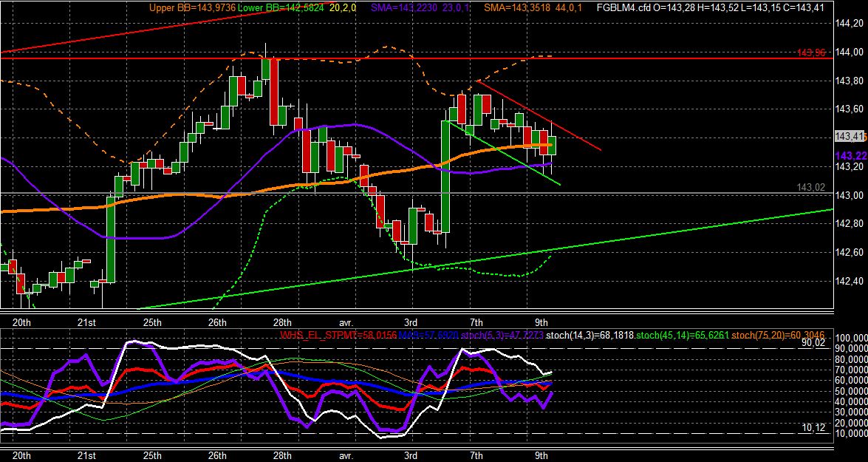The height and width of the screenshot is (462, 868).
Task: Click the 142,80 price axis label
Action: click(x=850, y=224)
